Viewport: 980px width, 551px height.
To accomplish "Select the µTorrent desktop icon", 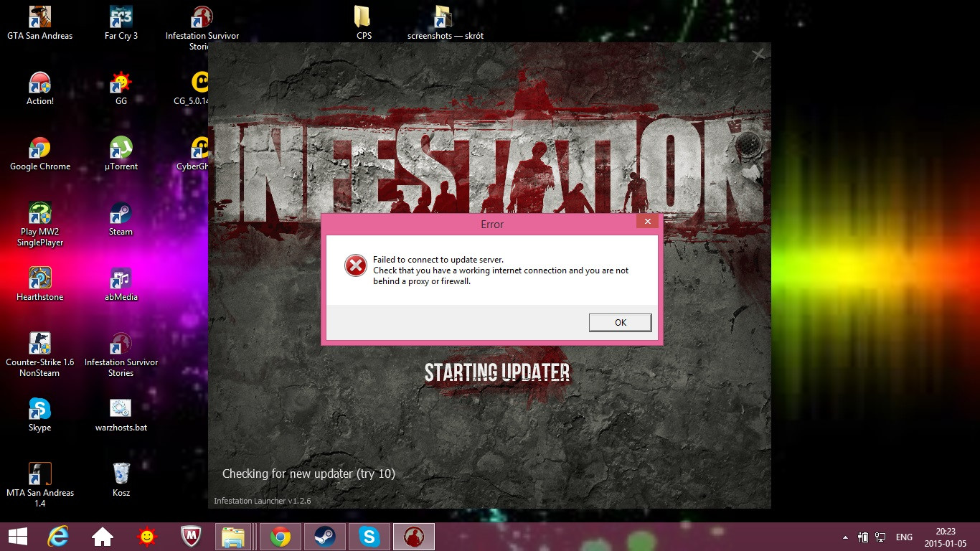I will point(121,154).
